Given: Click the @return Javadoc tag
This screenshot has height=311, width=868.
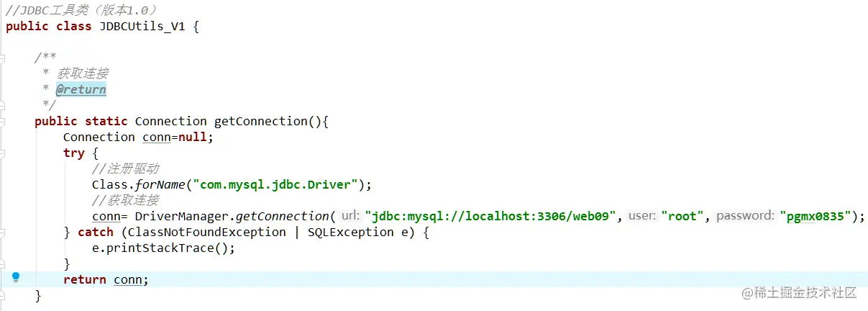Looking at the screenshot, I should [81, 89].
